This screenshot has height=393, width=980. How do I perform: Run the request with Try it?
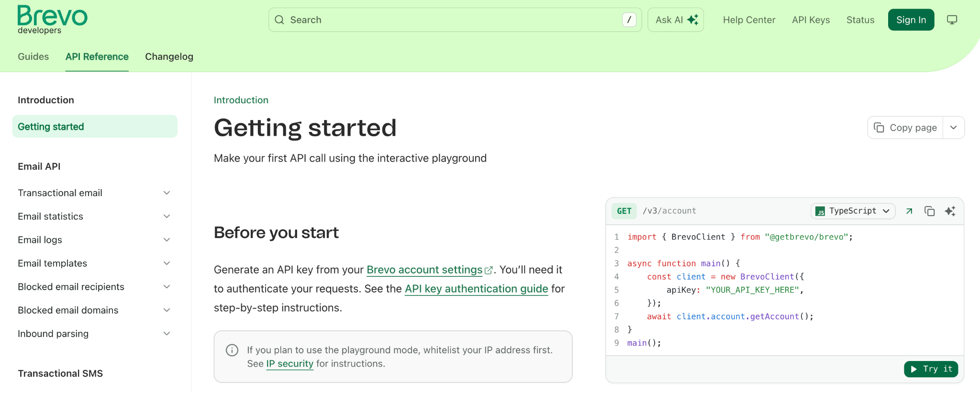(x=931, y=369)
